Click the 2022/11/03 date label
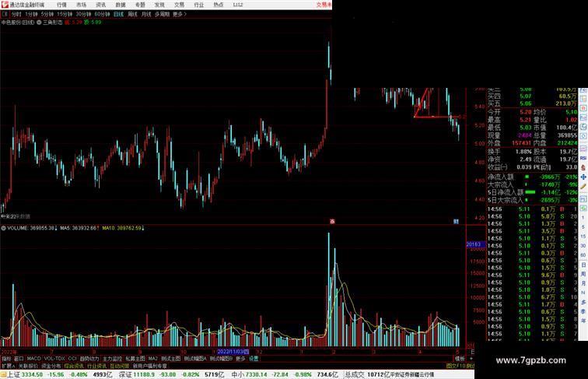 click(x=233, y=352)
